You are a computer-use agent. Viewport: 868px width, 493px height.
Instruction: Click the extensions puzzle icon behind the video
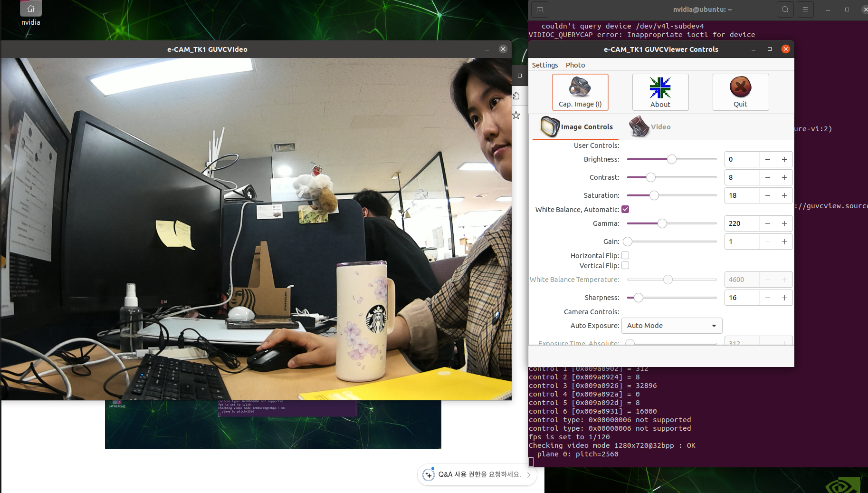point(516,96)
